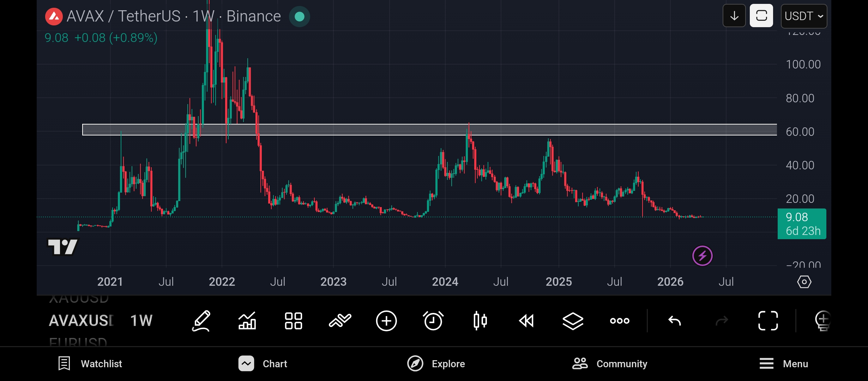Expand the USDT currency dropdown
The width and height of the screenshot is (868, 381).
pyautogui.click(x=804, y=16)
